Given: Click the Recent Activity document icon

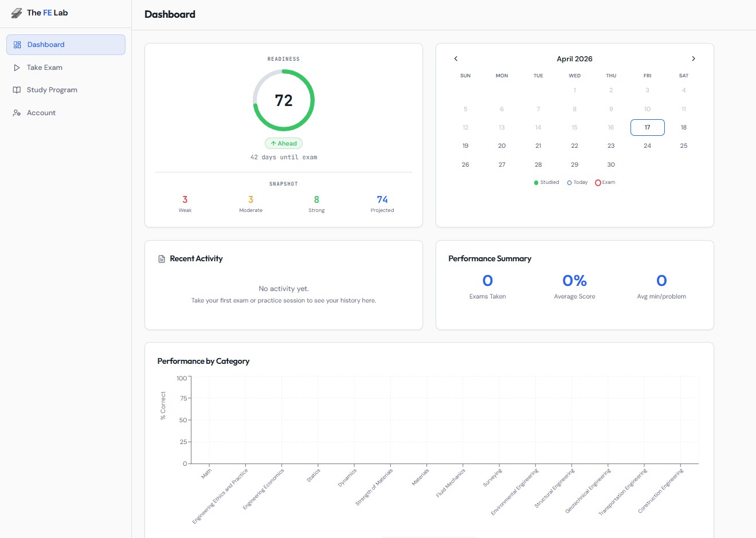Looking at the screenshot, I should pos(162,259).
